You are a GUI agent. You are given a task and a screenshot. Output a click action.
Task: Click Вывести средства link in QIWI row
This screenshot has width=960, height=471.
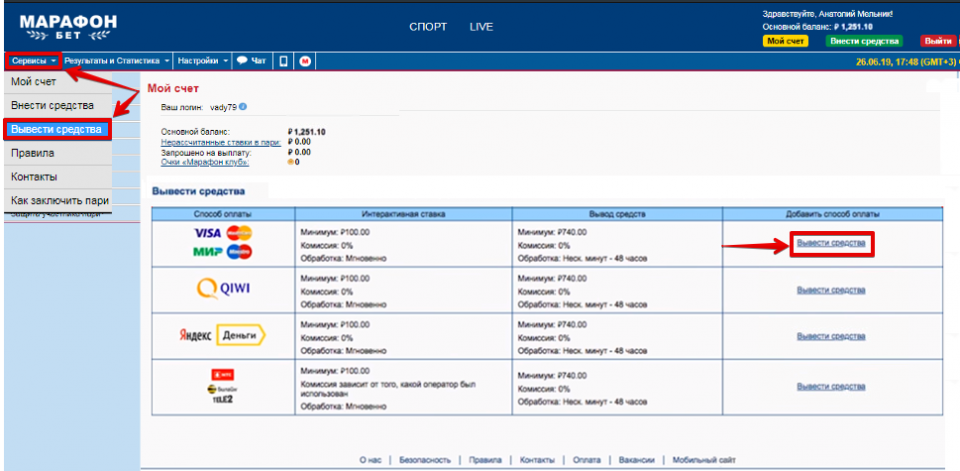[831, 290]
